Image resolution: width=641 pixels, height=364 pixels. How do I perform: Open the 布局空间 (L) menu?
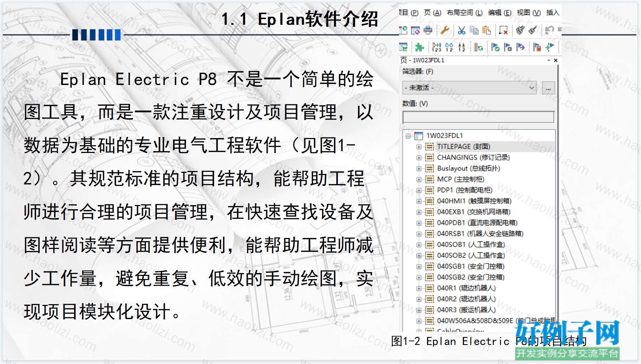pos(465,13)
